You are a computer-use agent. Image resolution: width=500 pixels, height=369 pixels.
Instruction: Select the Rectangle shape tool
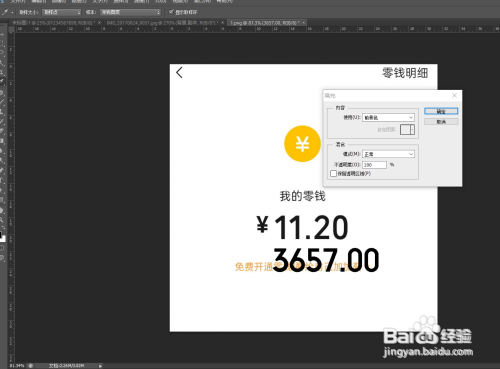coord(2,200)
